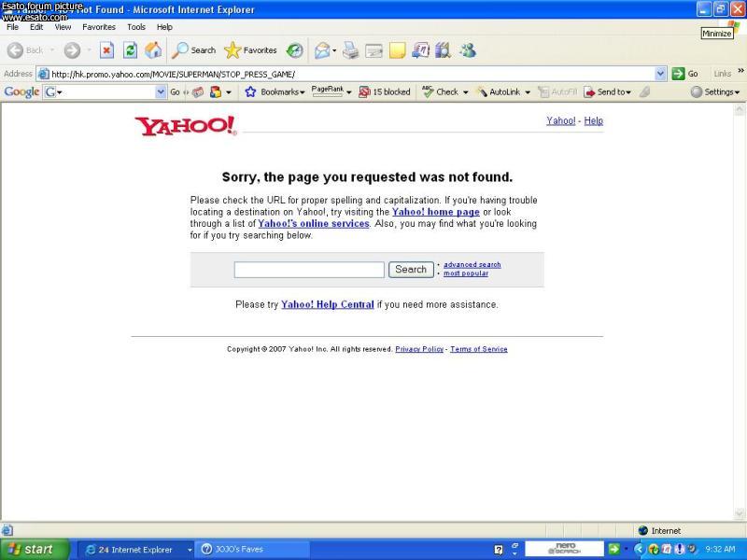Expand the address bar history dropdown
Image resolution: width=747 pixels, height=560 pixels.
click(660, 74)
